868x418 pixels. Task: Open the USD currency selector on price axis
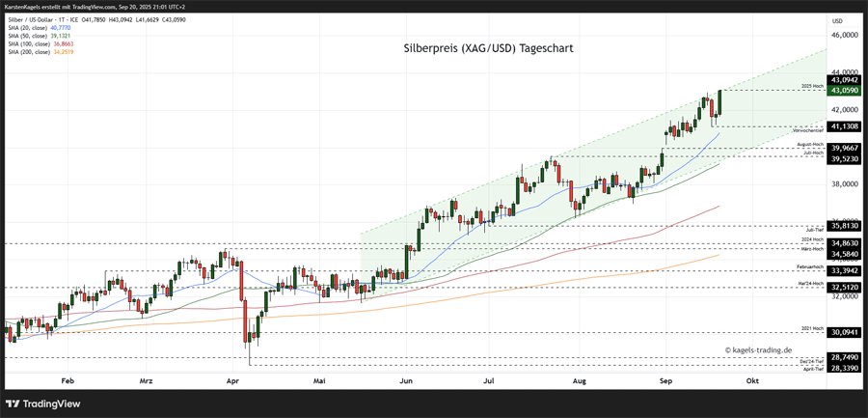836,20
